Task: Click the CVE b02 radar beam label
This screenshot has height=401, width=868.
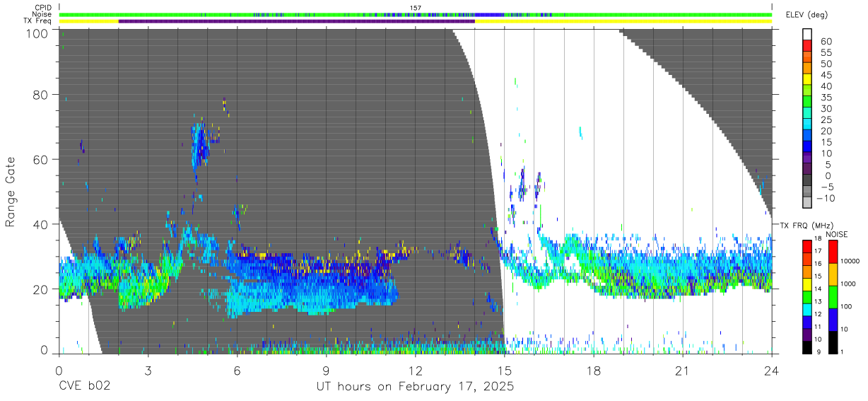Action: click(x=84, y=387)
